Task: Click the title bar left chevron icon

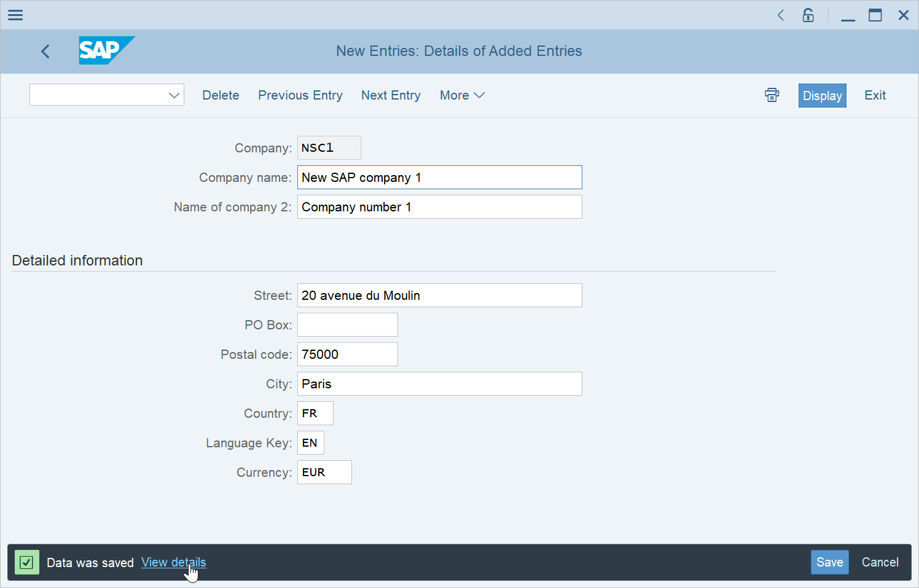Action: [x=781, y=15]
